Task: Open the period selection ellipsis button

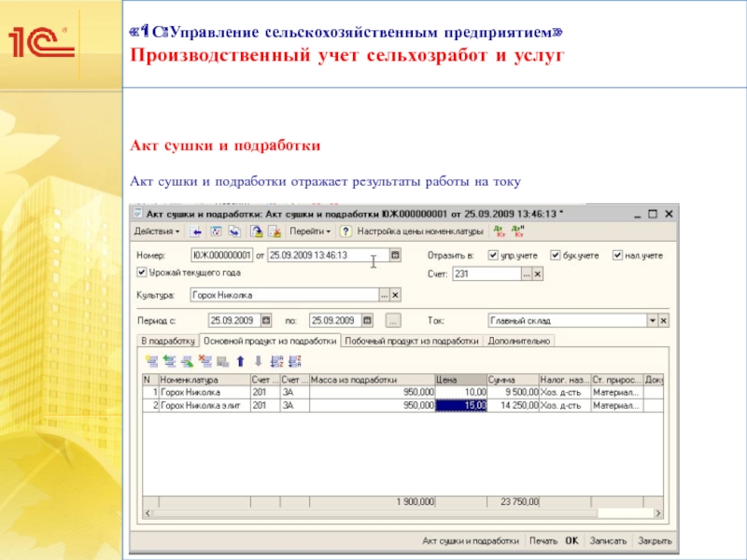Action: pyautogui.click(x=392, y=320)
